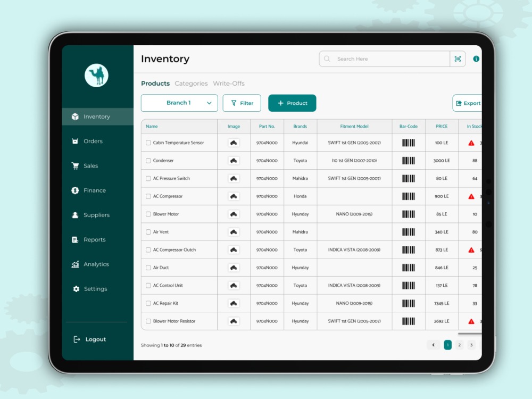Click the Fitment Model column header
This screenshot has width=532, height=399.
tap(354, 127)
